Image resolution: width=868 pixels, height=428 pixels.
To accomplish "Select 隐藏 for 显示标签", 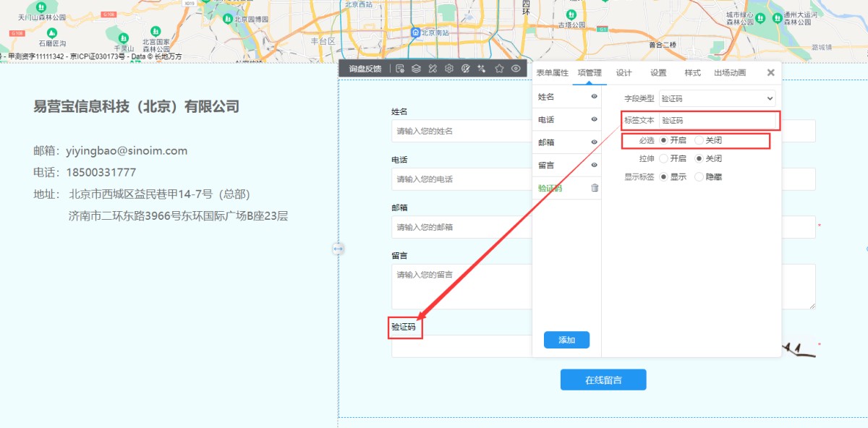I will coord(699,176).
